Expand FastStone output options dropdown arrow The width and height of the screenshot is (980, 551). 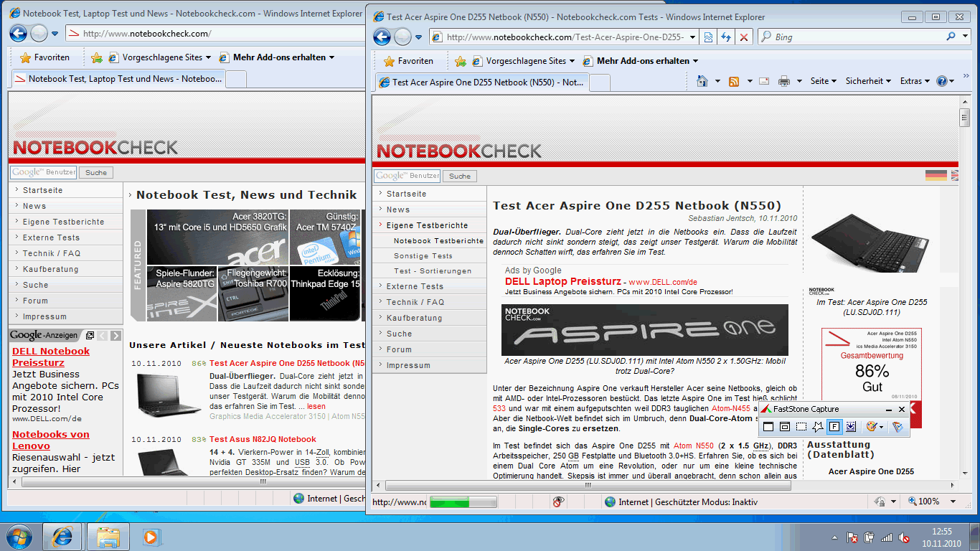tap(882, 427)
